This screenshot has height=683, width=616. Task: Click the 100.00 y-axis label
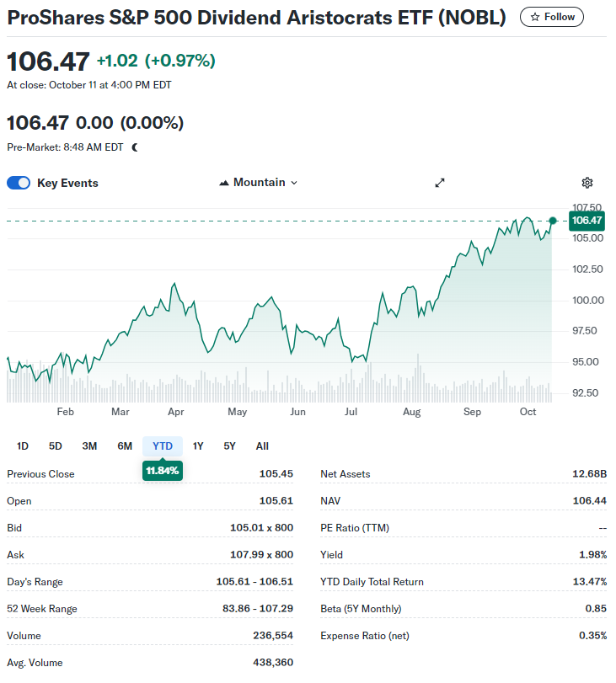588,301
